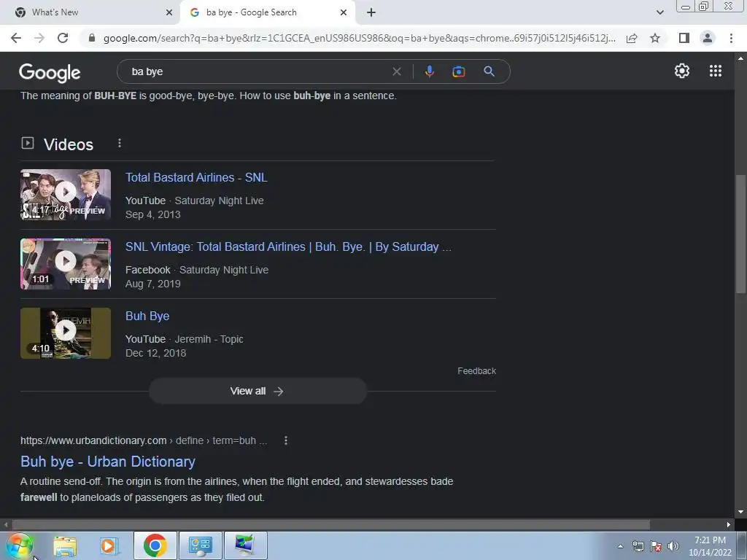747x560 pixels.
Task: Click the volume speaker tray icon
Action: [x=673, y=546]
